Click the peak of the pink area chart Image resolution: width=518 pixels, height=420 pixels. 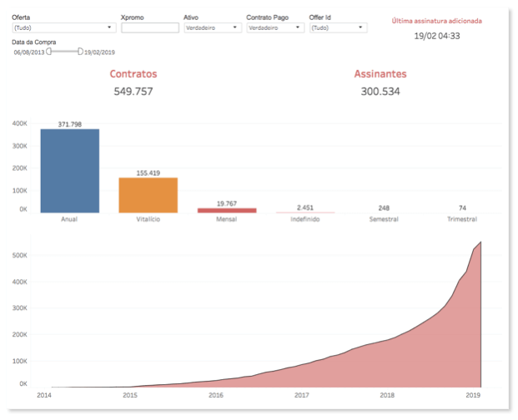click(x=481, y=242)
